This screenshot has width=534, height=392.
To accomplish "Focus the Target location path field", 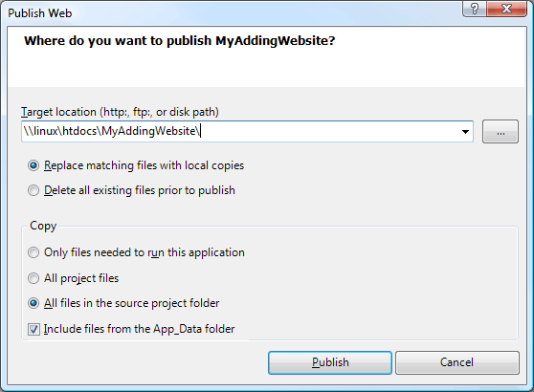I will point(247,131).
